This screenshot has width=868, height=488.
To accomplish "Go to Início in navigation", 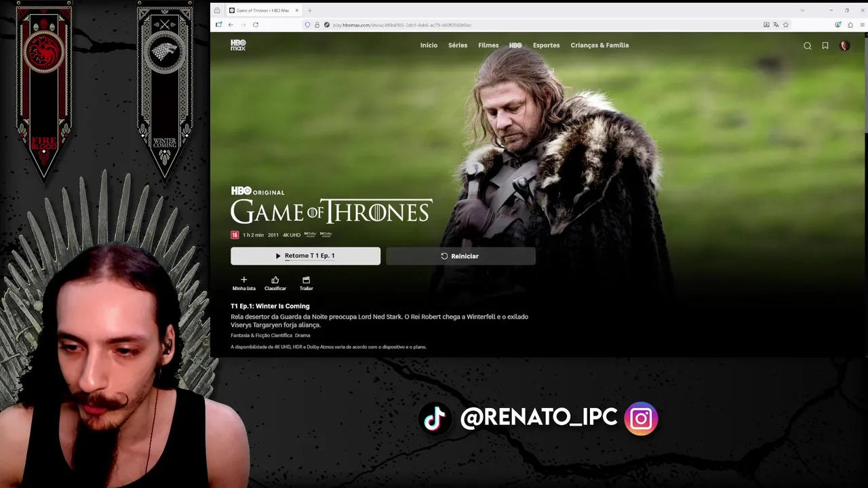I will [429, 45].
